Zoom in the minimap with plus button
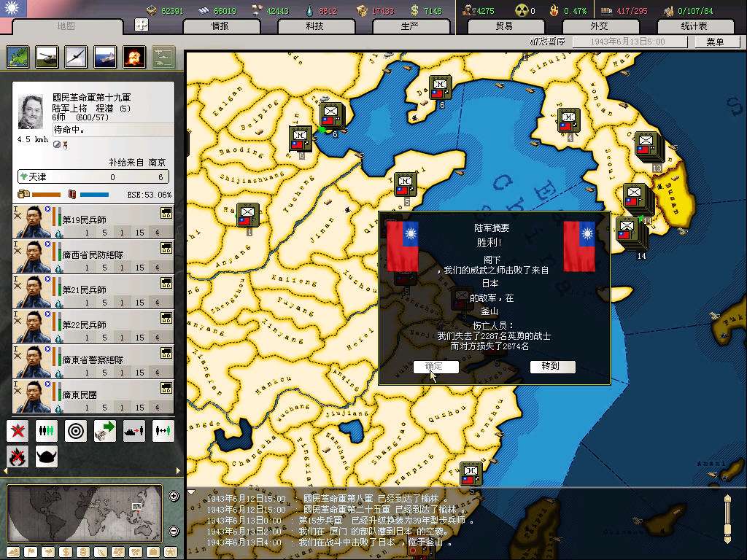 pos(174,497)
